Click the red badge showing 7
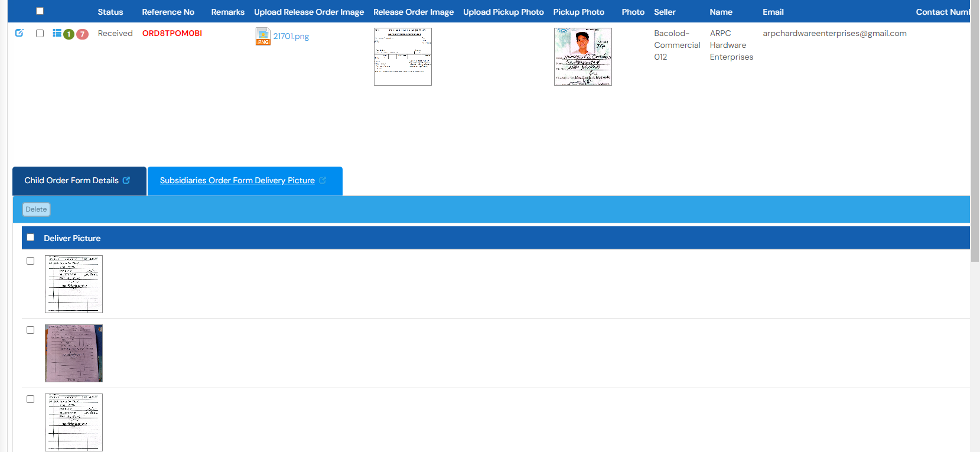This screenshot has width=980, height=452. 83,34
